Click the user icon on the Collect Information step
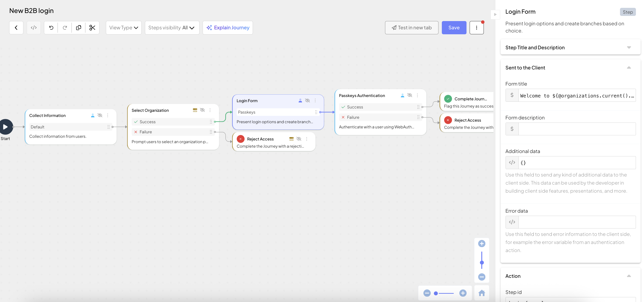 tap(92, 115)
